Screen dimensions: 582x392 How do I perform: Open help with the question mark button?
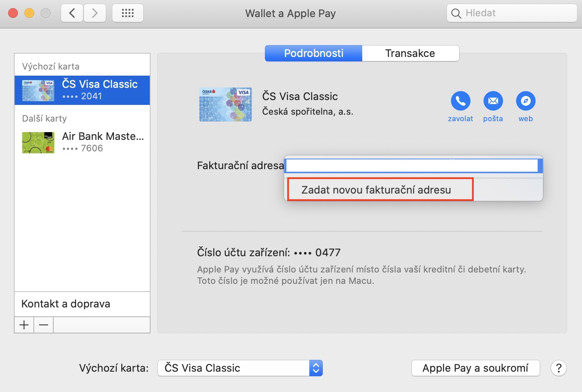[559, 368]
